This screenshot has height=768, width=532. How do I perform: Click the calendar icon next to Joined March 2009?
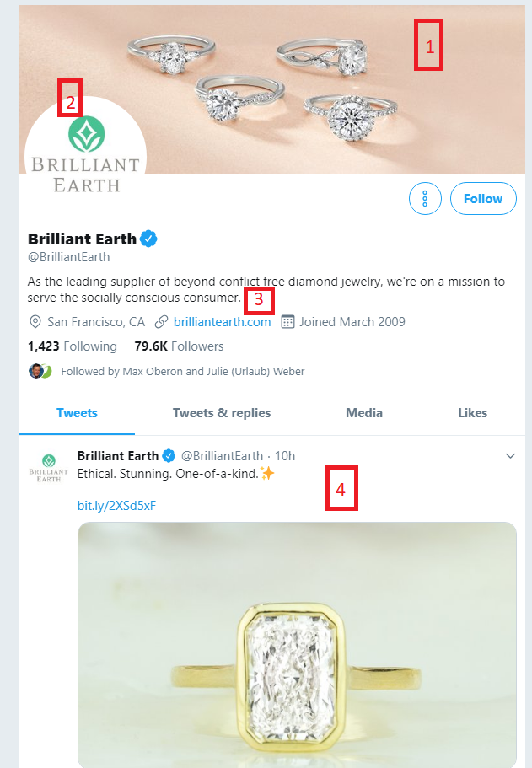[x=287, y=321]
